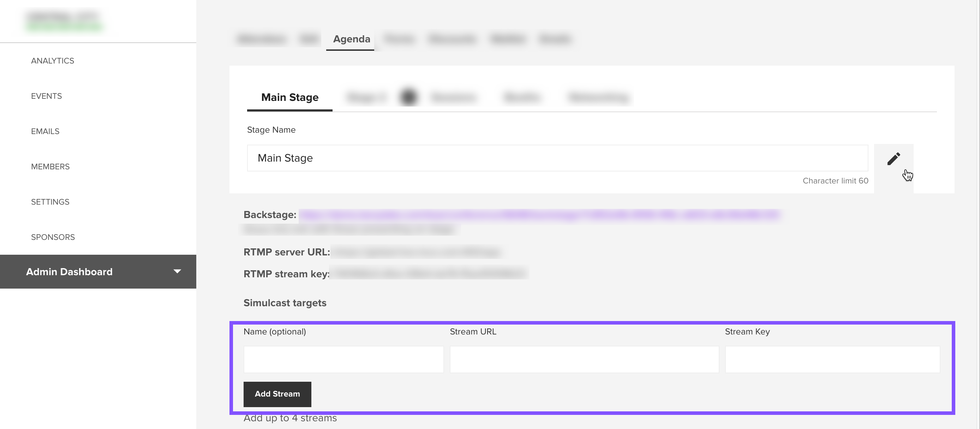980x429 pixels.
Task: Open Members in the sidebar
Action: click(50, 167)
